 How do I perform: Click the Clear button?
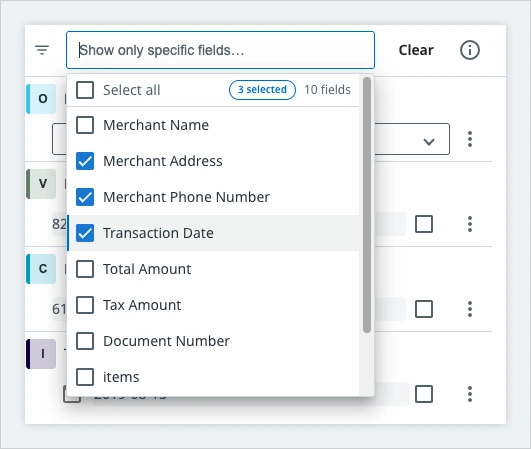[x=416, y=50]
